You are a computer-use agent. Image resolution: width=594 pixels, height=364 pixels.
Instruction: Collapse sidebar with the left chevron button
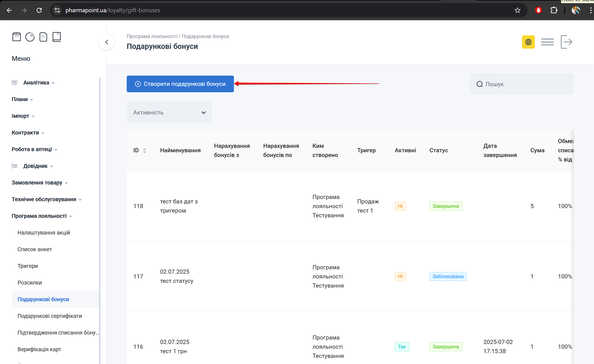(x=106, y=42)
